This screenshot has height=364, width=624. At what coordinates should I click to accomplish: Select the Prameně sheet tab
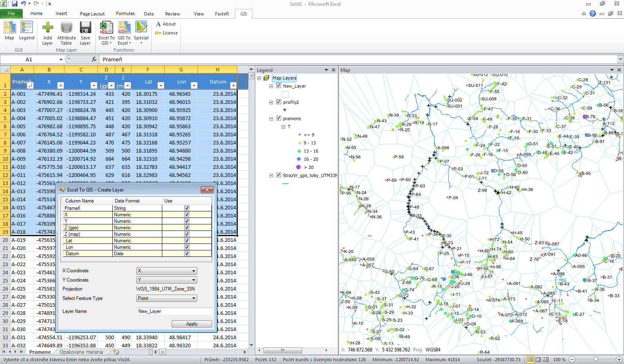tap(40, 352)
